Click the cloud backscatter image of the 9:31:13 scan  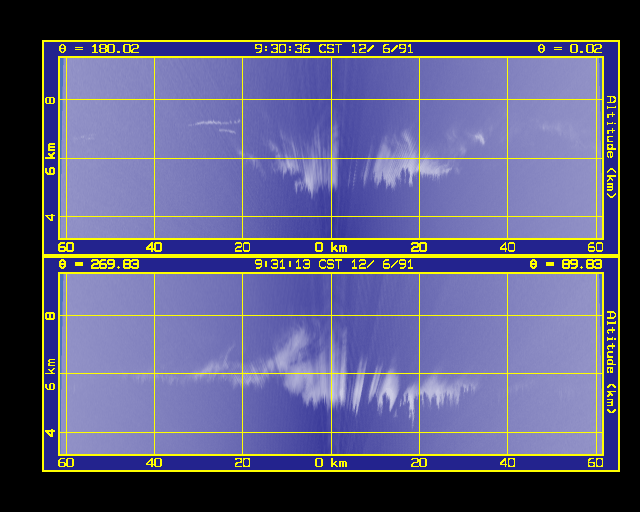pos(331,364)
